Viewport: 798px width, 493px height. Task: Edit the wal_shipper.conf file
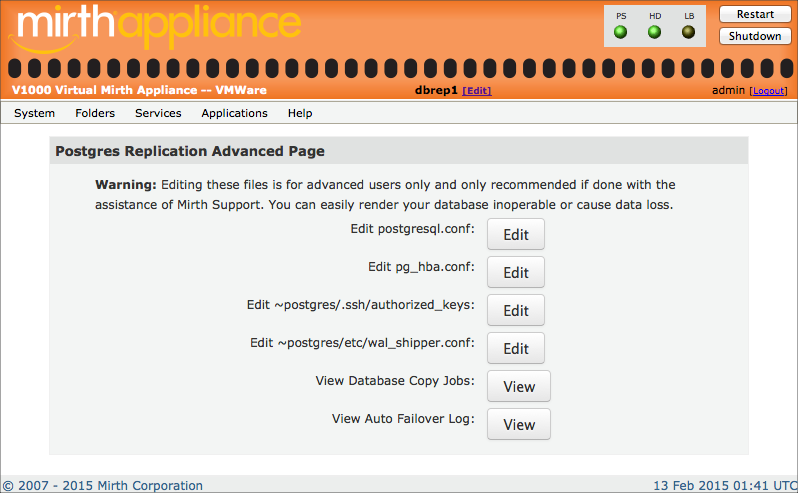pyautogui.click(x=516, y=349)
